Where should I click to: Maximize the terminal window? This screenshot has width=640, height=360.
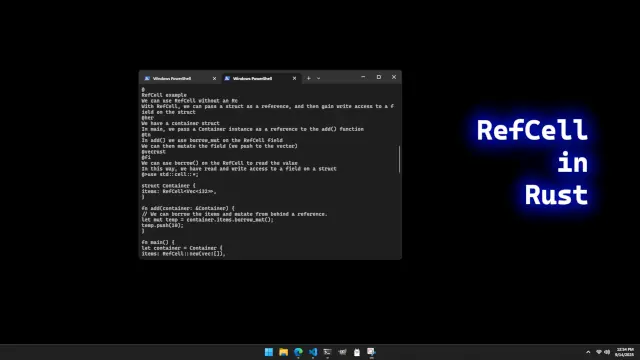379,77
